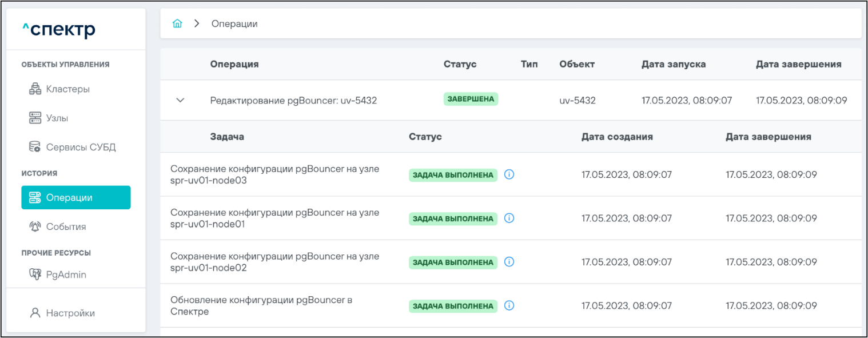Click the ЗАВЕРШЕНА status badge

(471, 99)
